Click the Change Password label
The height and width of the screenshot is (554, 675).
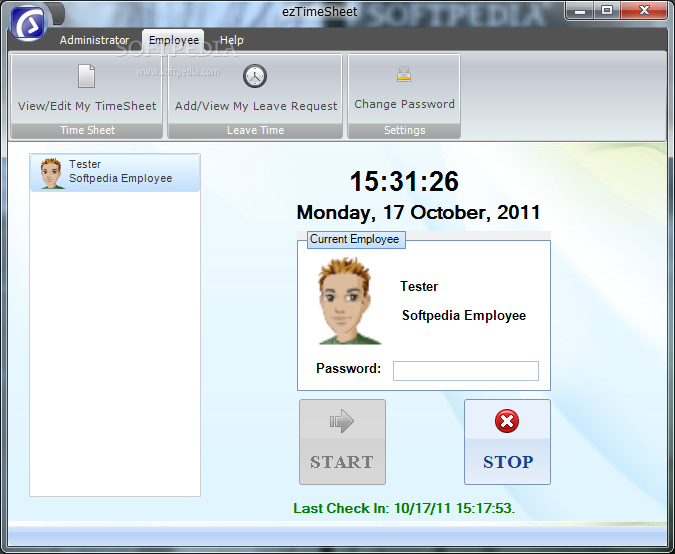tap(404, 104)
